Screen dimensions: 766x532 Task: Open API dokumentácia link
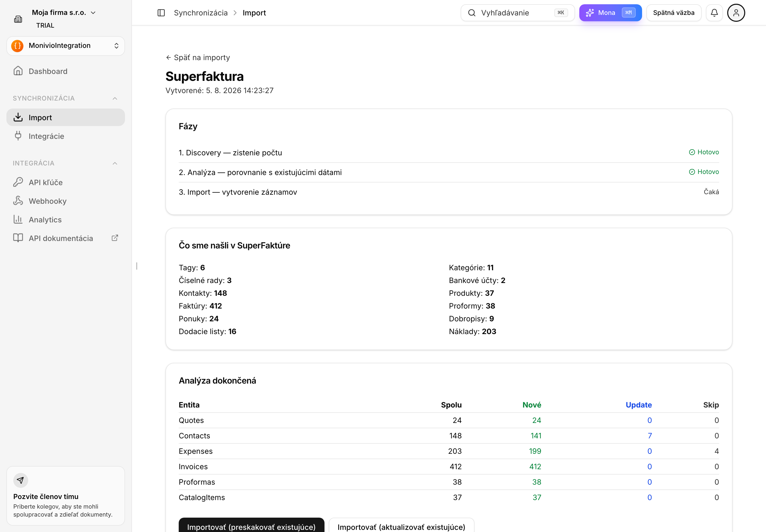click(66, 238)
